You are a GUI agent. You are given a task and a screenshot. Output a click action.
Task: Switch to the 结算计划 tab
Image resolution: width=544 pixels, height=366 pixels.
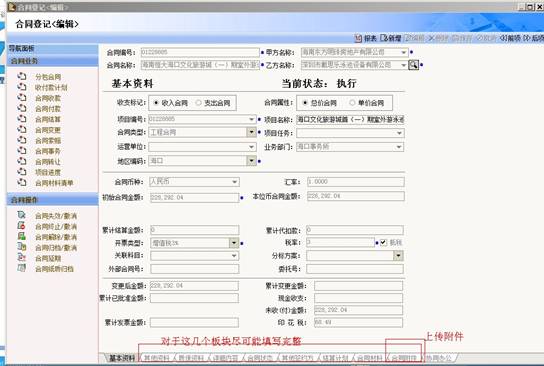(335, 358)
